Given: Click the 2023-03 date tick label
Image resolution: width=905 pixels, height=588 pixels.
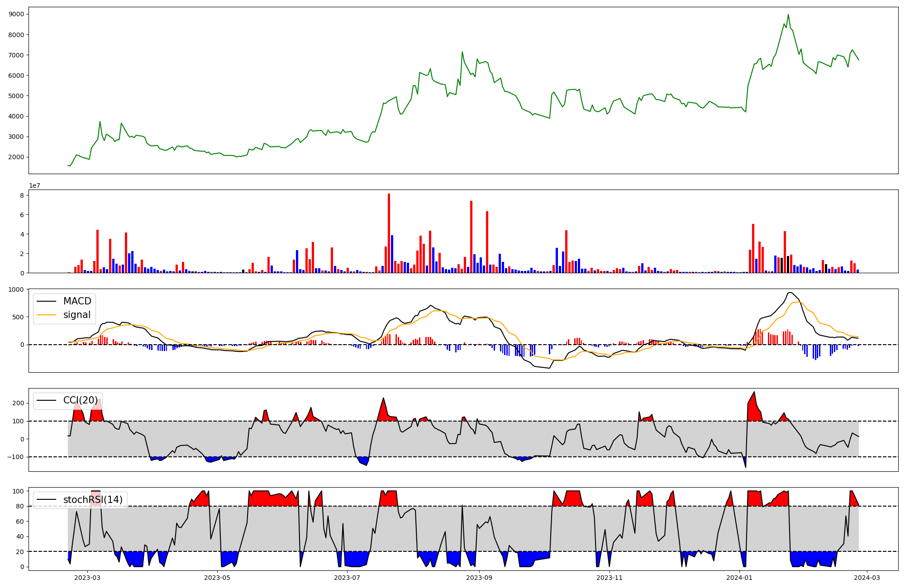Looking at the screenshot, I should (87, 578).
